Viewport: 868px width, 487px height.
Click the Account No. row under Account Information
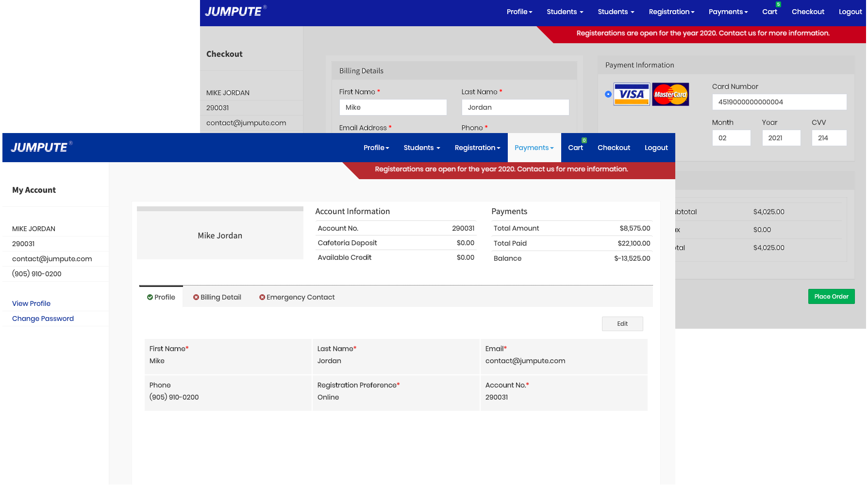pyautogui.click(x=396, y=228)
